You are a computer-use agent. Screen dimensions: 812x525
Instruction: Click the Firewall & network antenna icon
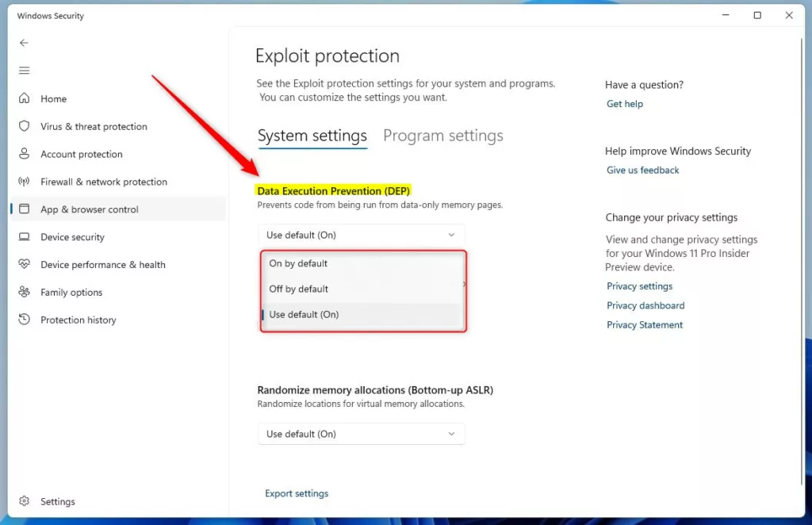[24, 182]
